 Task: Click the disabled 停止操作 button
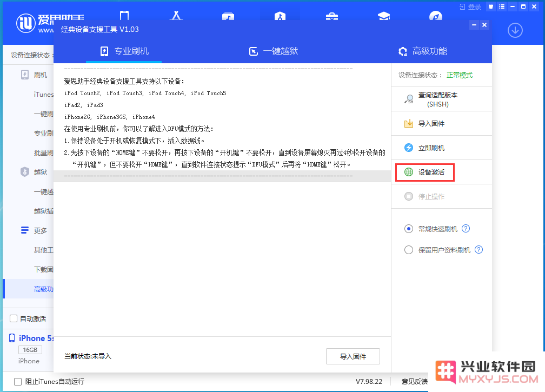pos(441,196)
